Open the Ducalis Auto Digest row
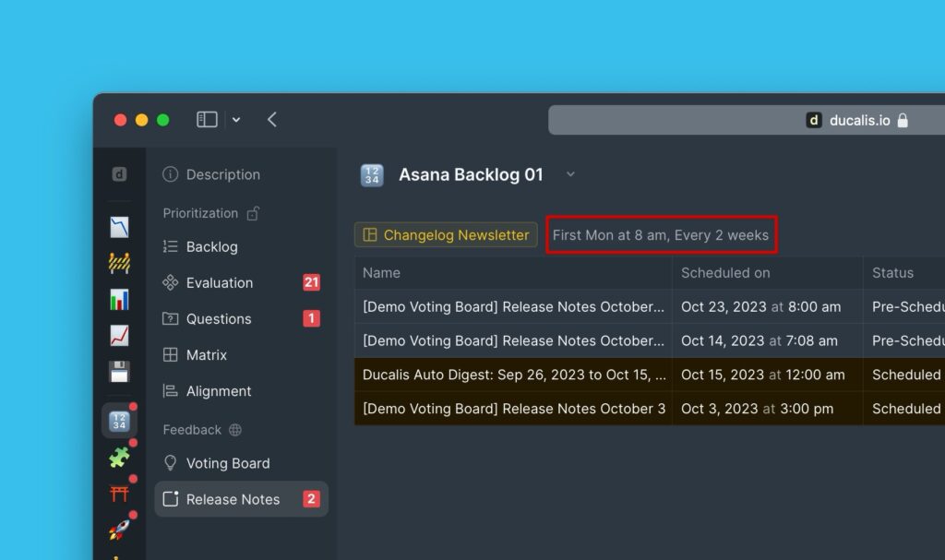945x560 pixels. 513,375
